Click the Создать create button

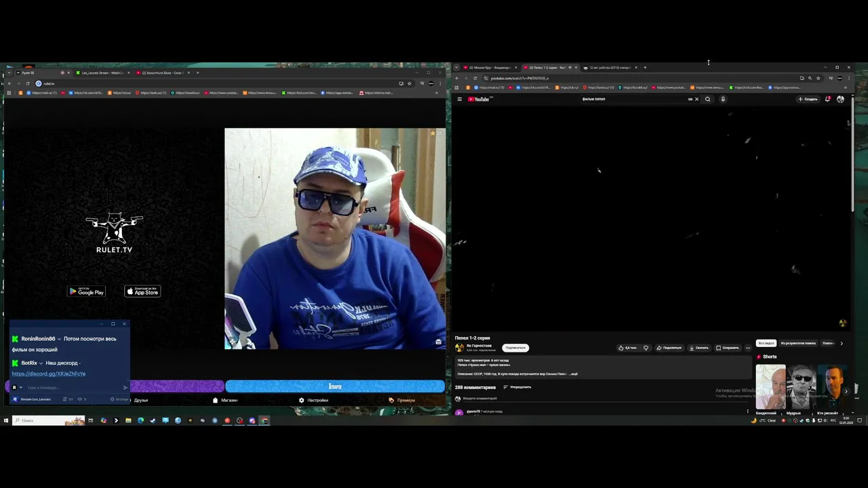pos(808,99)
